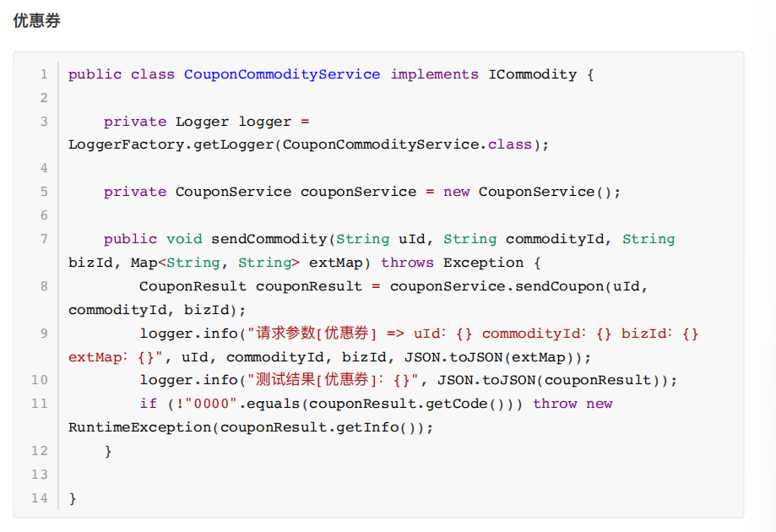Click the 优惠券 heading above the code
The image size is (776, 532).
(36, 21)
